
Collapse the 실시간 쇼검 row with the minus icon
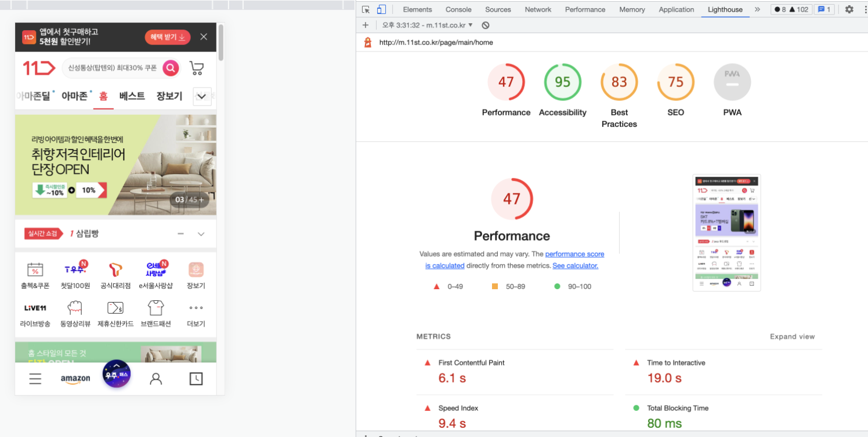(180, 234)
